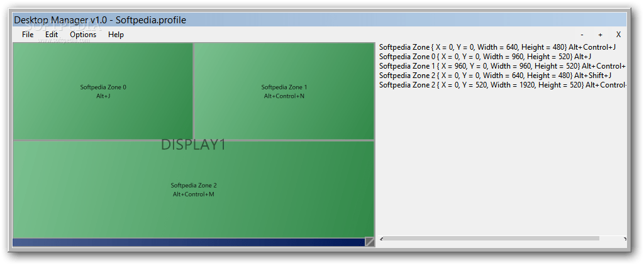Click the blue bar beneath the display
The width and height of the screenshot is (644, 265).
(x=189, y=242)
